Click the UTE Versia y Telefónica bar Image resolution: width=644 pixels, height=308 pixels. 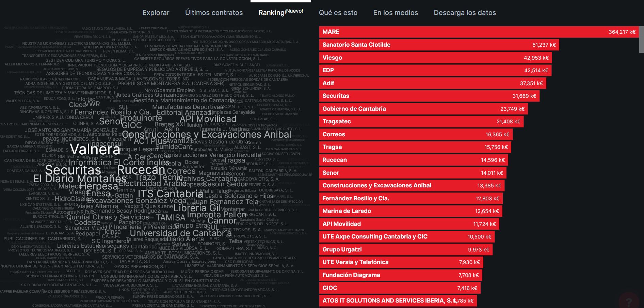click(401, 262)
